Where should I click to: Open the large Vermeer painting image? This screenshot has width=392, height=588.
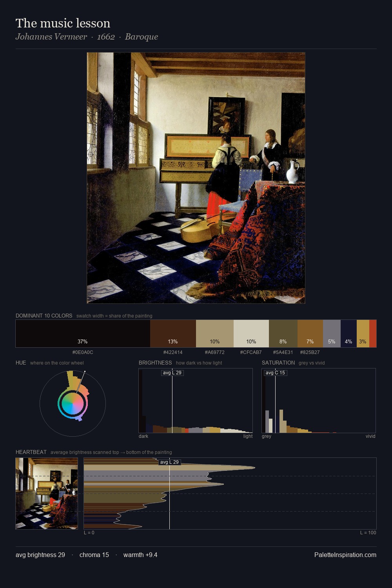tap(196, 178)
